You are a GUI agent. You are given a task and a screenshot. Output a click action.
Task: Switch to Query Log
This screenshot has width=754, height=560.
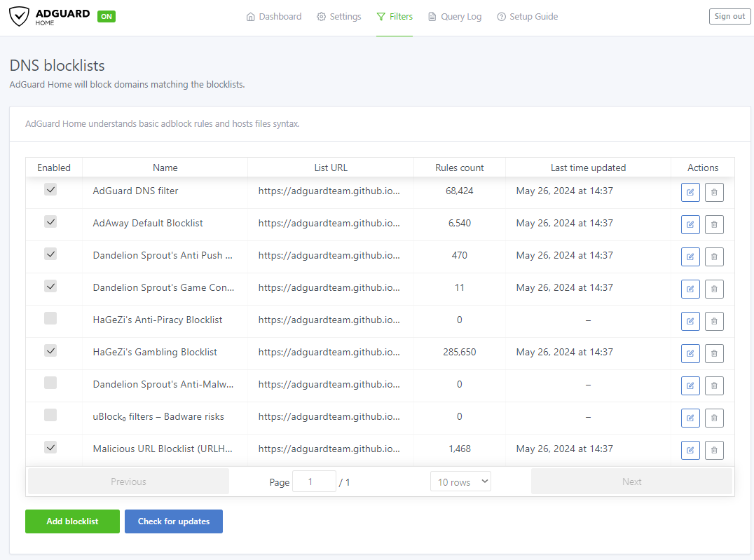tap(454, 16)
